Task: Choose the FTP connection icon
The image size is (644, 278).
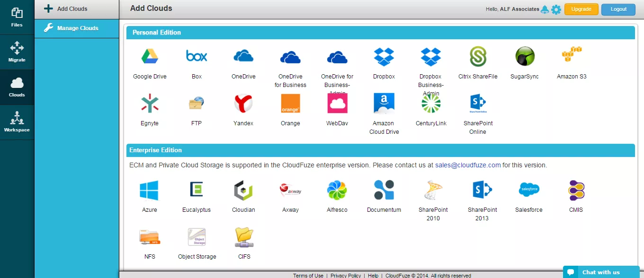Action: point(197,104)
